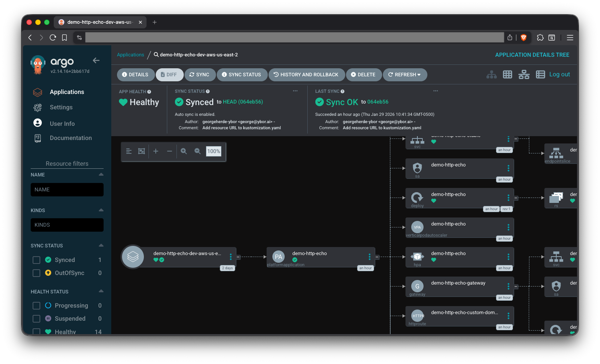The width and height of the screenshot is (600, 364).
Task: Click the zoom out magnifier icon
Action: (198, 151)
